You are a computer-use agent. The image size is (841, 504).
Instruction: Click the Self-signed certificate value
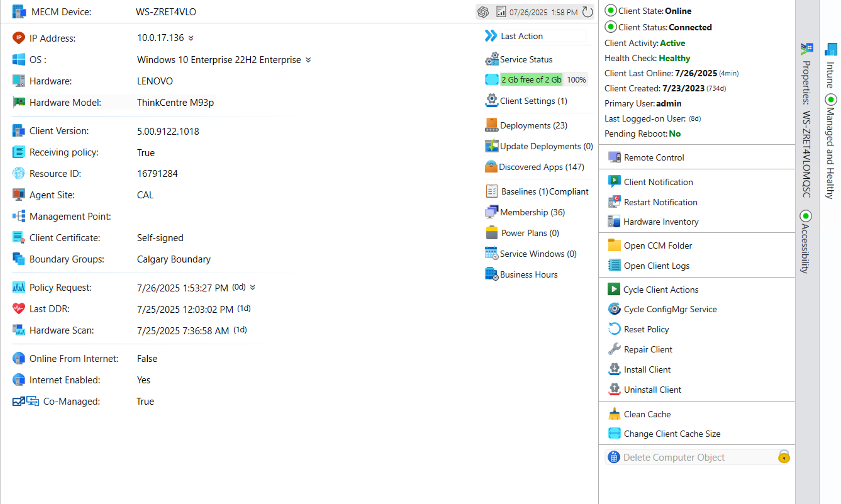(160, 238)
